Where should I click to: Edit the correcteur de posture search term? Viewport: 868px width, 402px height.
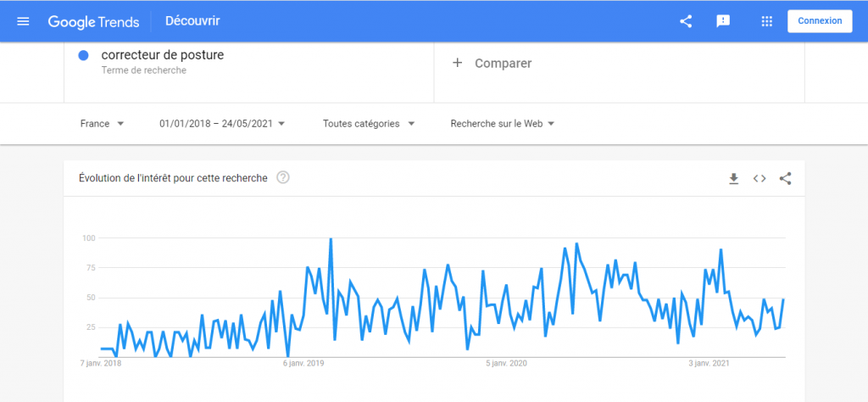coord(163,56)
